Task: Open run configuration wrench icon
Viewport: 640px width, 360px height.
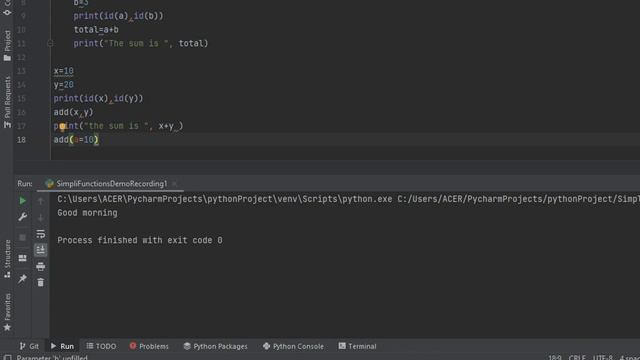Action: coord(22,217)
